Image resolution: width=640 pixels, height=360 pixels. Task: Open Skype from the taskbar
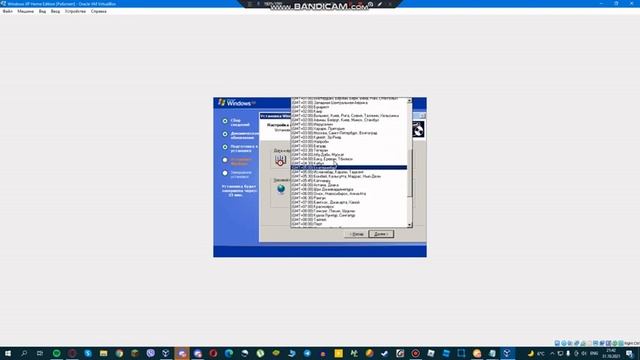[x=88, y=353]
